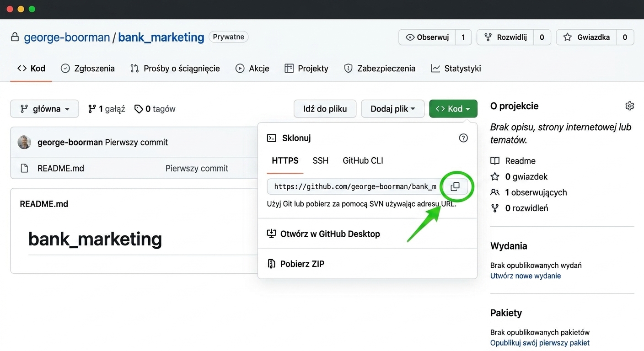Click the book icon next to Readme
Viewport: 644px width, 351px height.
click(495, 161)
